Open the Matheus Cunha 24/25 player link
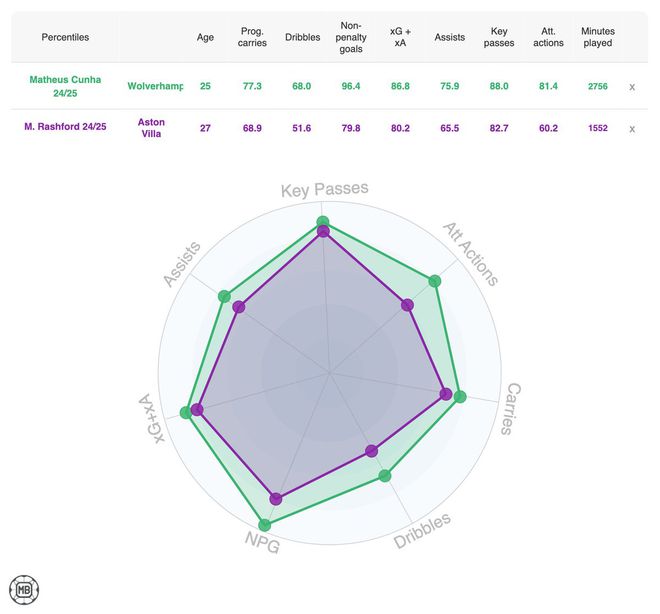 tap(65, 87)
